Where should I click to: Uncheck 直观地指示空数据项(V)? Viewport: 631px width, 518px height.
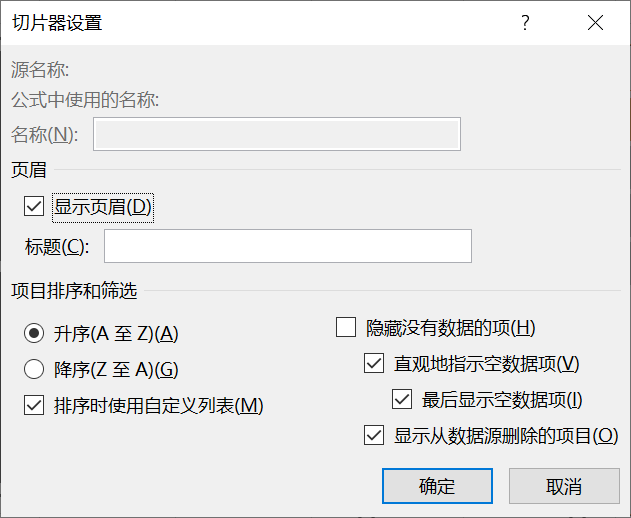click(x=374, y=363)
